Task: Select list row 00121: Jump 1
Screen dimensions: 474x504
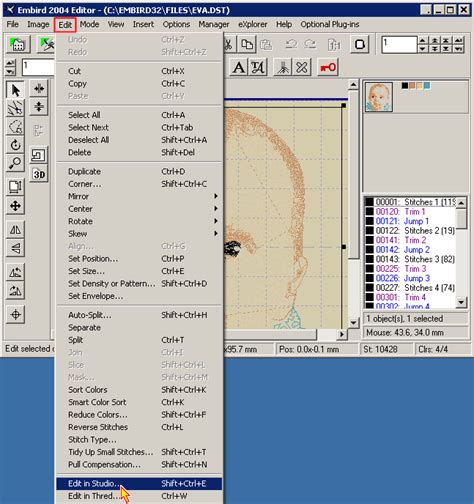Action: [410, 221]
